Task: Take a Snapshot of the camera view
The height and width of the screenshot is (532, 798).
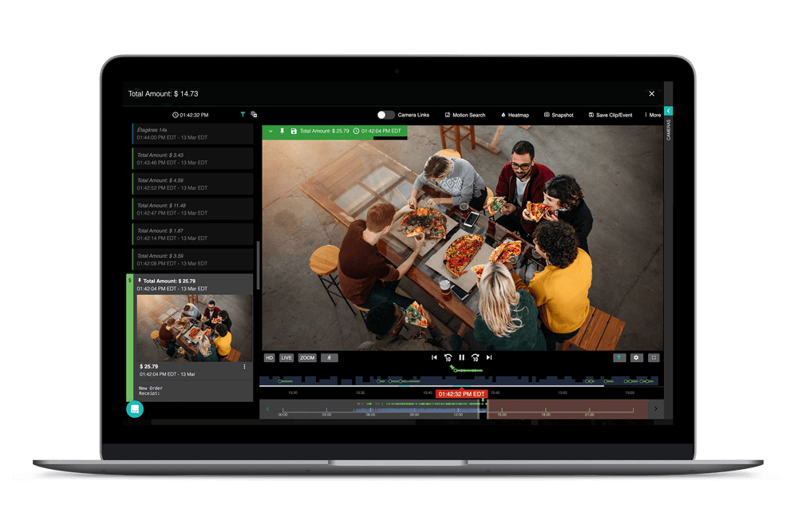Action: [559, 115]
